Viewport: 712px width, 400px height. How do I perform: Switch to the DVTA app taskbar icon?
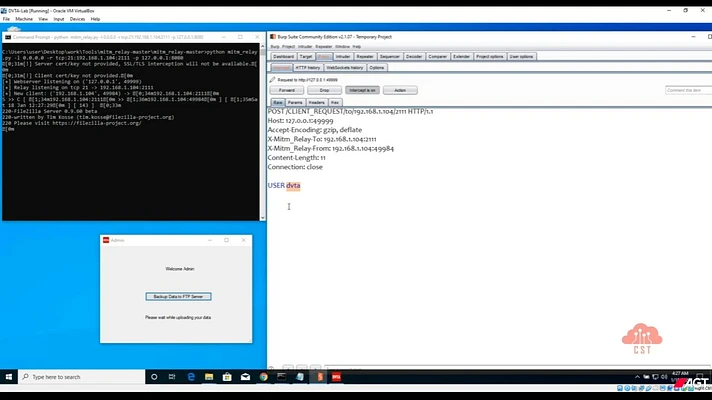pyautogui.click(x=336, y=377)
